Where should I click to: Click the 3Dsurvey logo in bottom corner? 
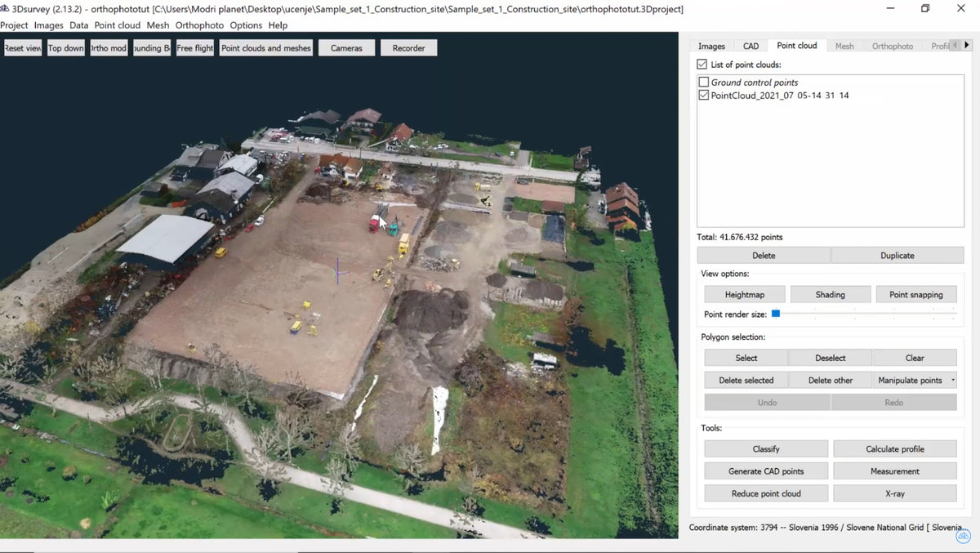(x=963, y=537)
